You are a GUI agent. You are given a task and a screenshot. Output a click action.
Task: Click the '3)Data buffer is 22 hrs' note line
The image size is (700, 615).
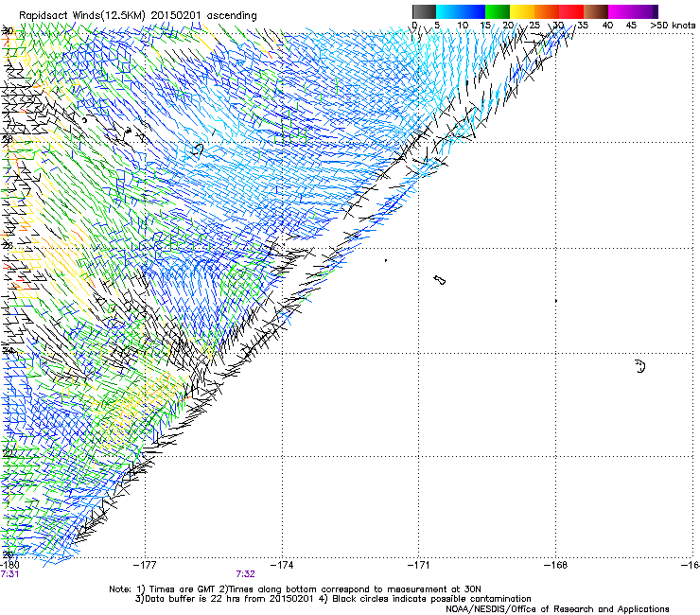(x=333, y=599)
